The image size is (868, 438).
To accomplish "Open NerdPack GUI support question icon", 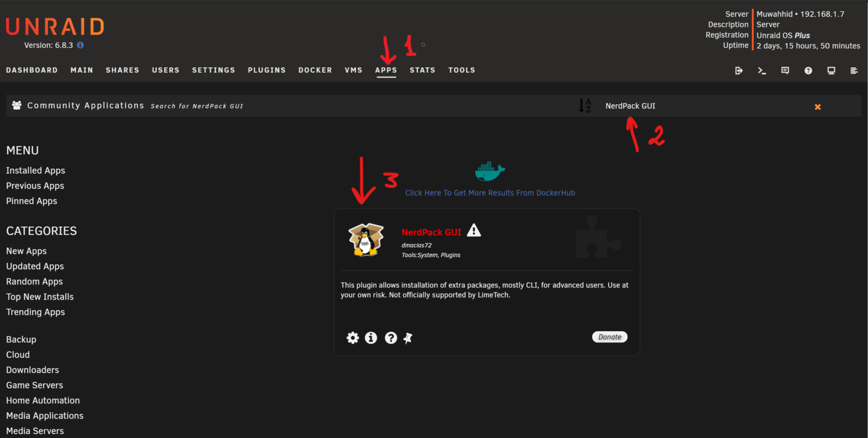I will pyautogui.click(x=391, y=338).
